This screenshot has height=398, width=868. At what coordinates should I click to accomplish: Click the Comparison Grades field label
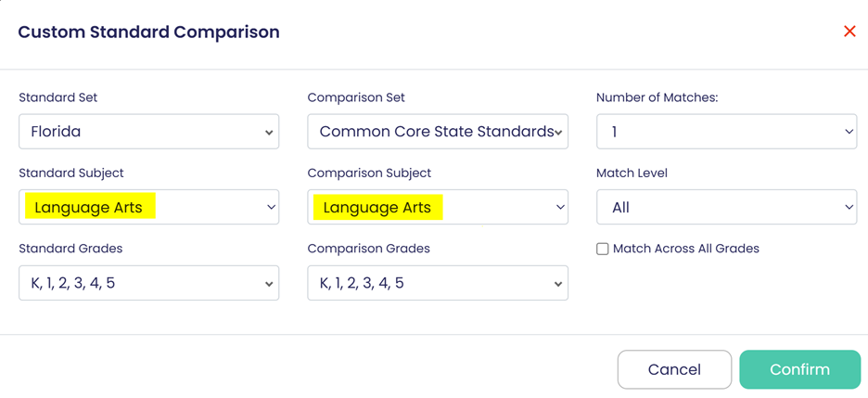tap(368, 249)
